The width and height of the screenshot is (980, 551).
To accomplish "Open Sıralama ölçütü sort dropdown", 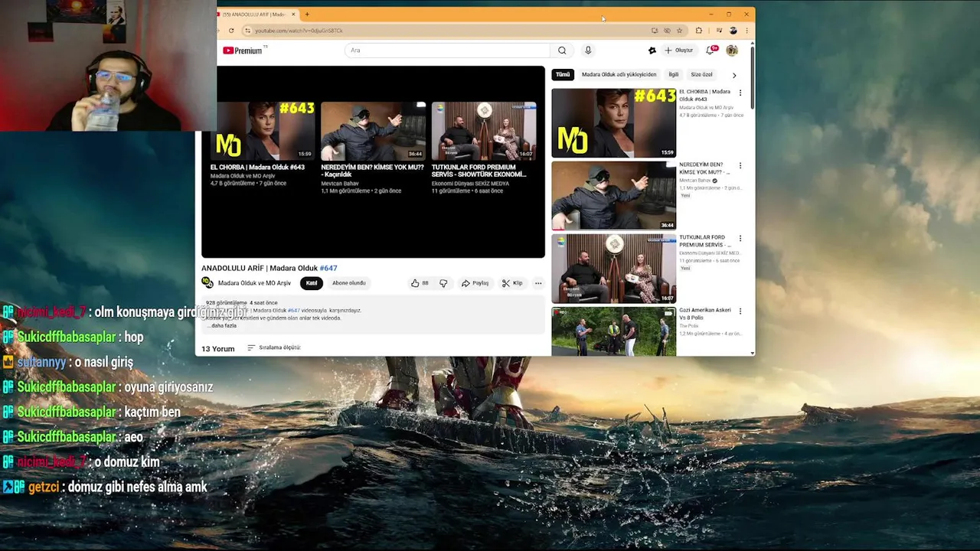I will [x=274, y=348].
